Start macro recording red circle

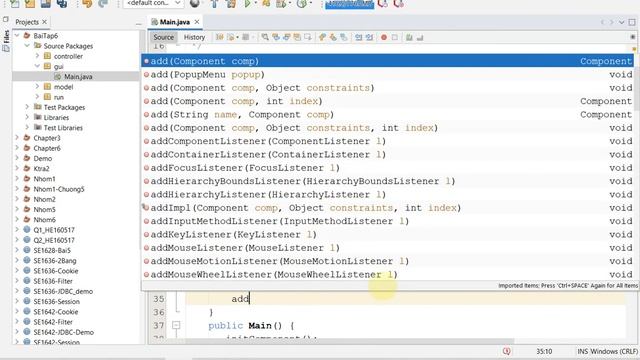coord(384,37)
